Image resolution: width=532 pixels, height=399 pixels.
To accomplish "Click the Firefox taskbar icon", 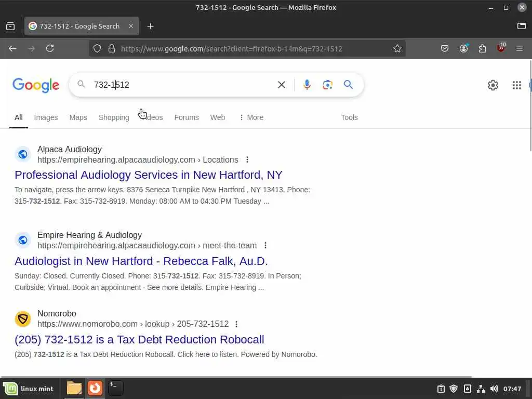I will (x=95, y=388).
